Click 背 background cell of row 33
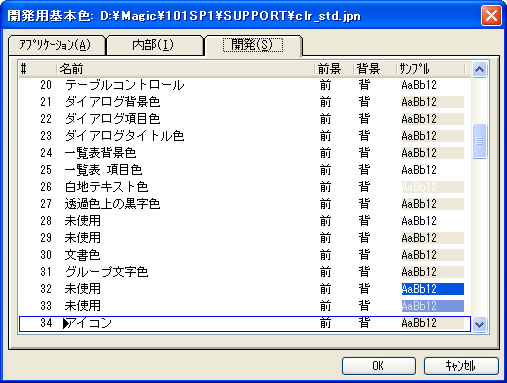Image resolution: width=507 pixels, height=383 pixels. pos(365,306)
